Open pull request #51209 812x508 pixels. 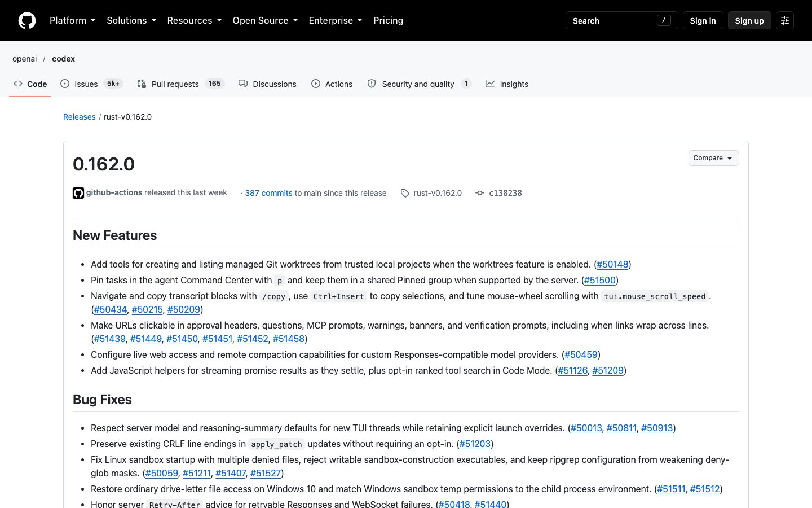[x=608, y=370]
